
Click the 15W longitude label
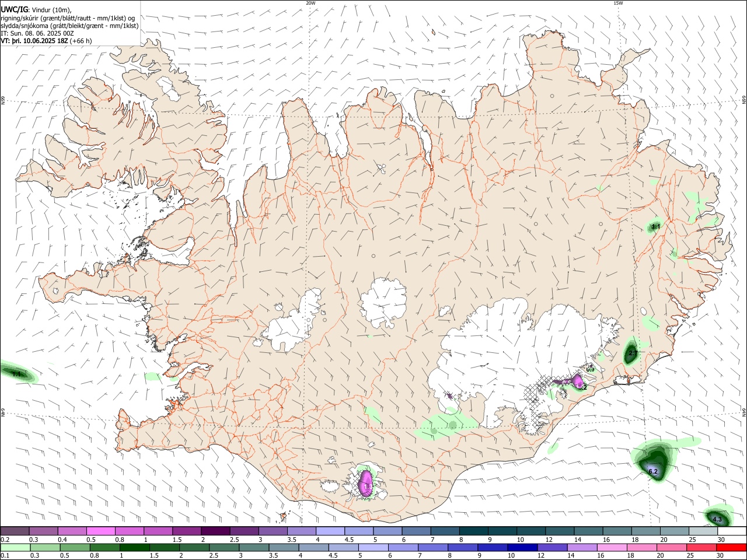618,3
